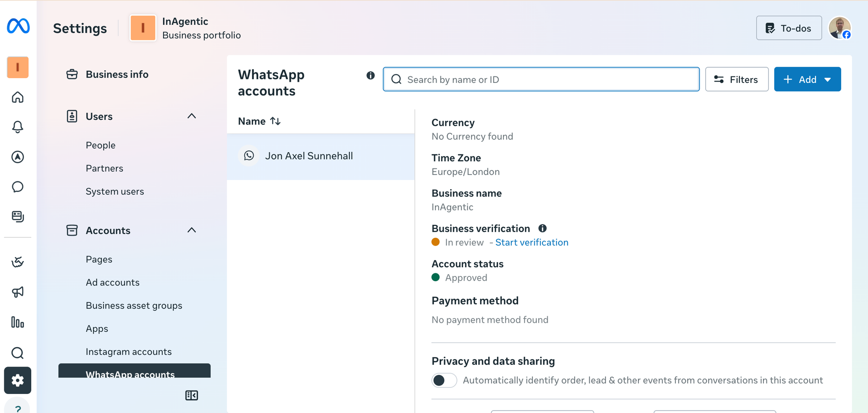868x413 pixels.
Task: Open Pages under Accounts
Action: (99, 259)
